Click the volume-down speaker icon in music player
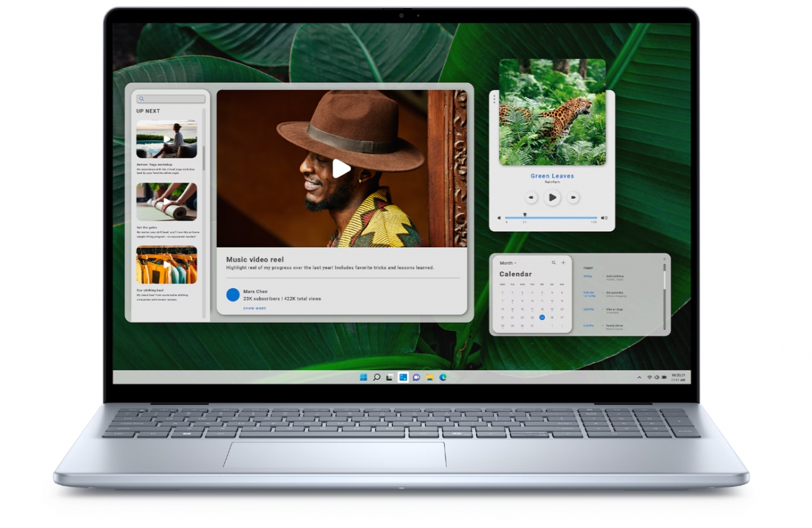Image resolution: width=812 pixels, height=528 pixels. point(499,218)
